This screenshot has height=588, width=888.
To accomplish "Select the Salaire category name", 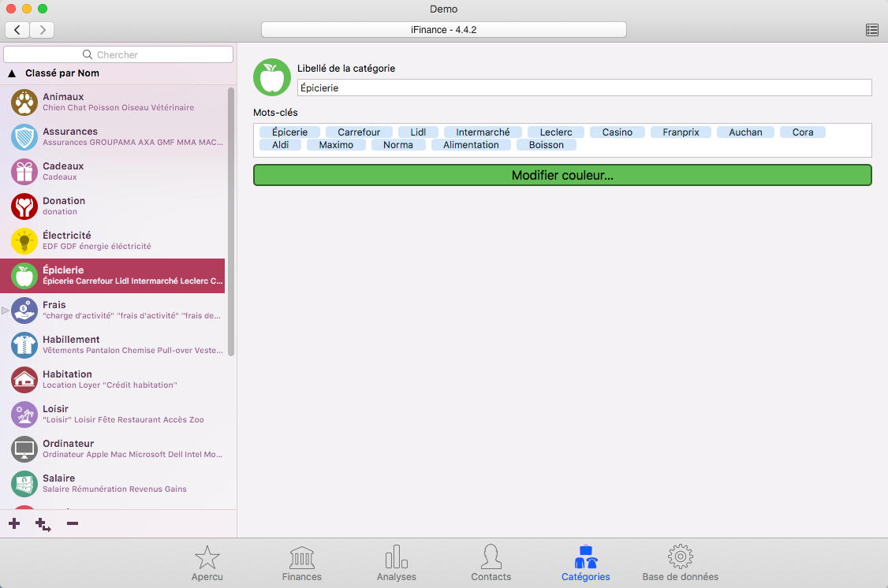I will click(59, 478).
